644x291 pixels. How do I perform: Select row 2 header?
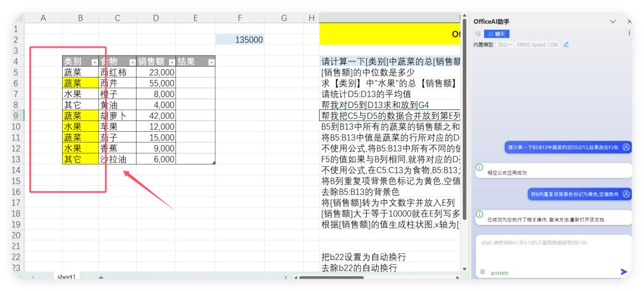pyautogui.click(x=16, y=40)
